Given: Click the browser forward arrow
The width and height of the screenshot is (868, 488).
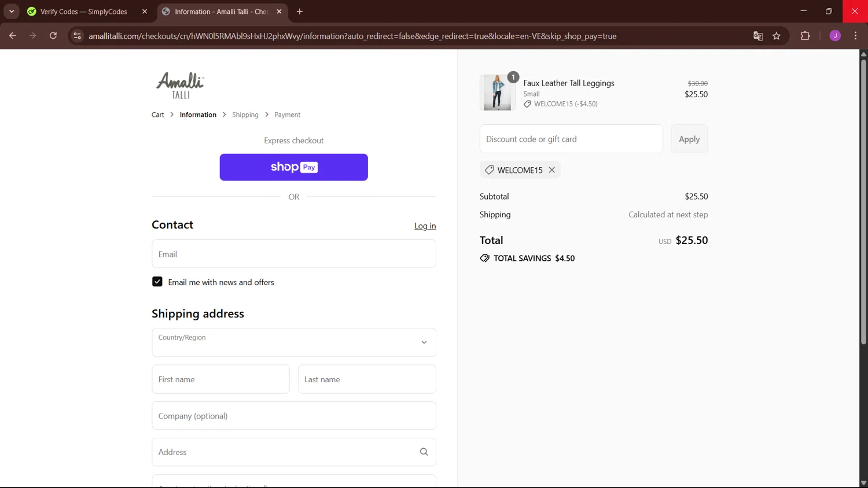Looking at the screenshot, I should click(32, 36).
